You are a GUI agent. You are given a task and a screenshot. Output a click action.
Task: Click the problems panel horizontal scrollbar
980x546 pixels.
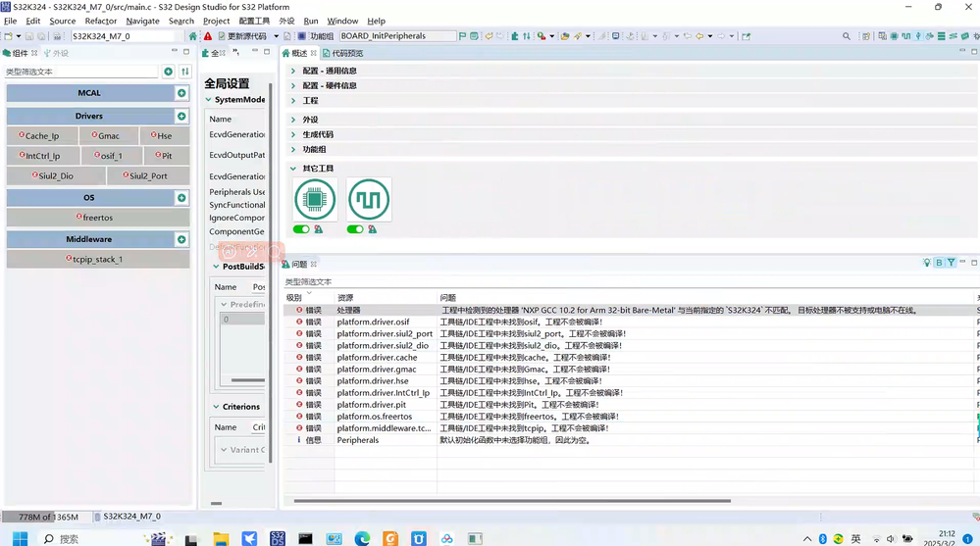pos(512,501)
